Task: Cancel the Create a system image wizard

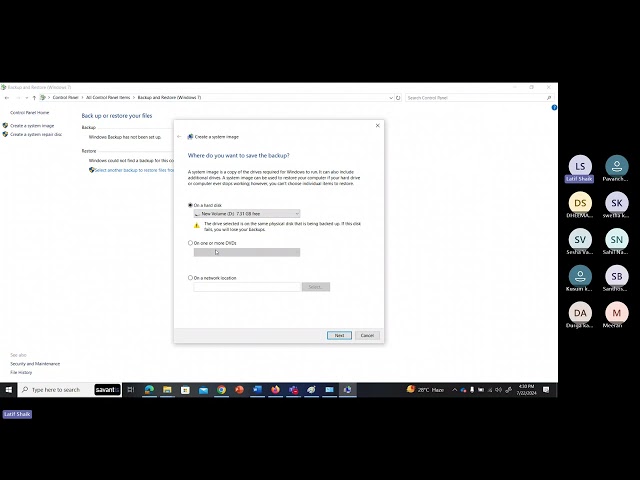Action: coord(367,335)
